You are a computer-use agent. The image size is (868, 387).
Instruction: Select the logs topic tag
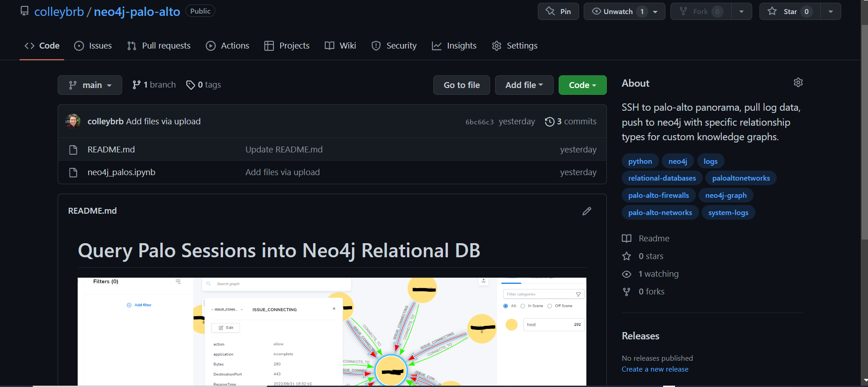710,161
